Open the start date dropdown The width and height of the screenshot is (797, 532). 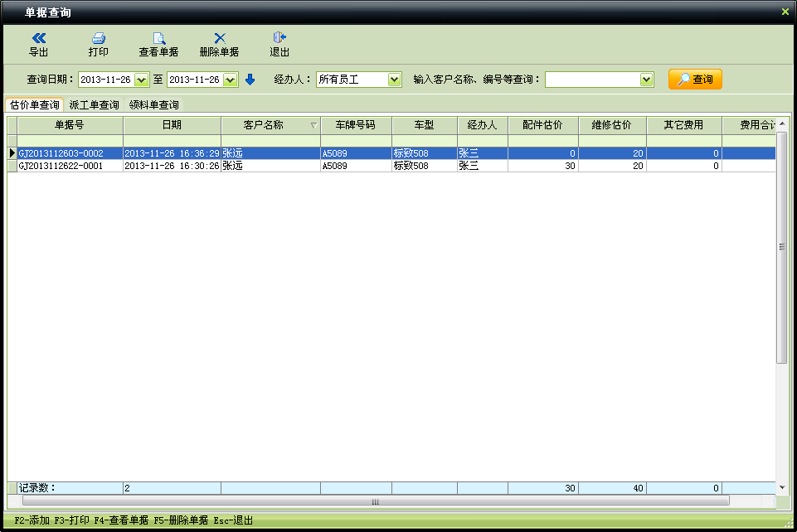click(x=141, y=80)
